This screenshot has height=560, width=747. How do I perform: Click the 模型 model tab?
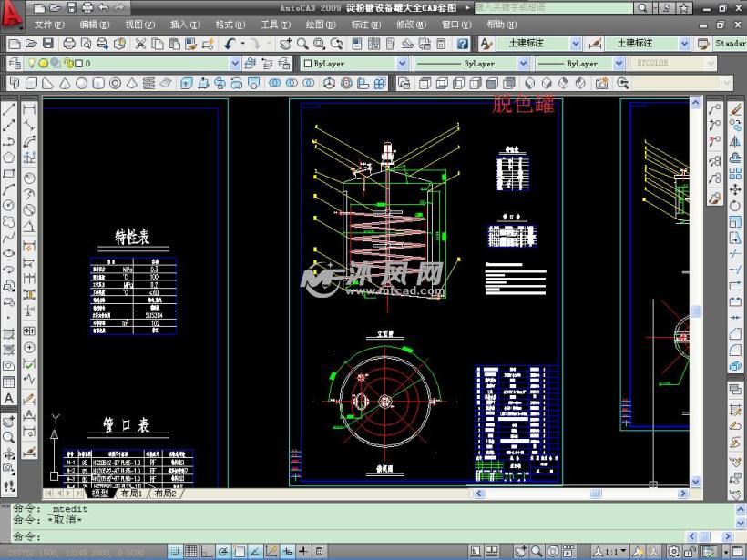click(99, 494)
